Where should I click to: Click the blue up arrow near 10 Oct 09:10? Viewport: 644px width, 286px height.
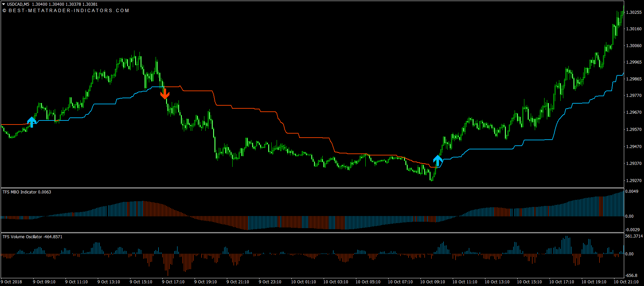click(438, 160)
